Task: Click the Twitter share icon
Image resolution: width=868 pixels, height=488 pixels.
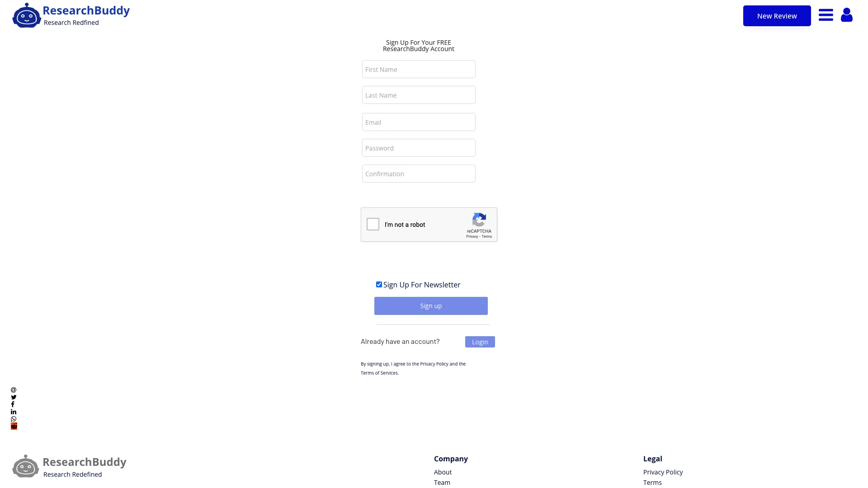Action: pos(13,397)
